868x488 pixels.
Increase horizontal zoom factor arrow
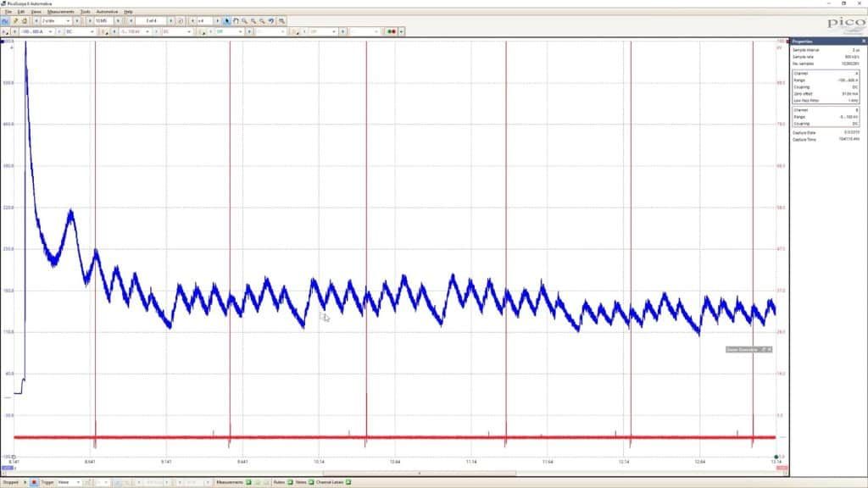tap(218, 20)
